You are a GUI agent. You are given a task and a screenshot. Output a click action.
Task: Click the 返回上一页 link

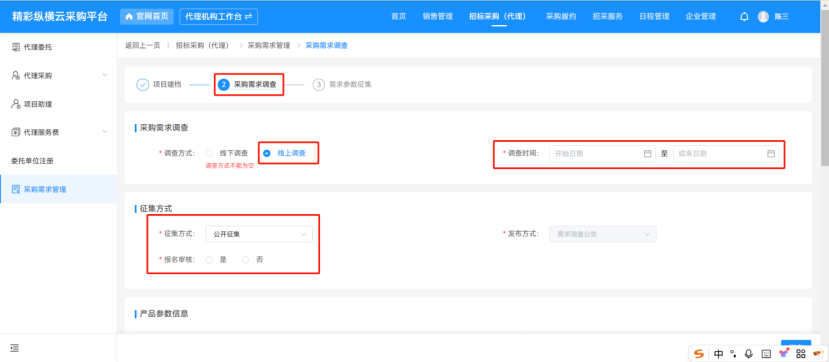click(143, 45)
